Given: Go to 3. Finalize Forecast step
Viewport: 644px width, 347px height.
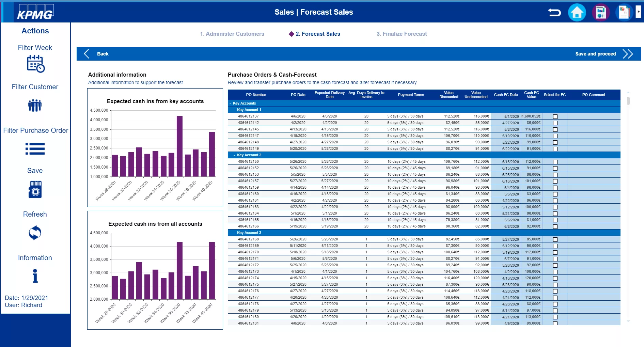Looking at the screenshot, I should (x=402, y=34).
